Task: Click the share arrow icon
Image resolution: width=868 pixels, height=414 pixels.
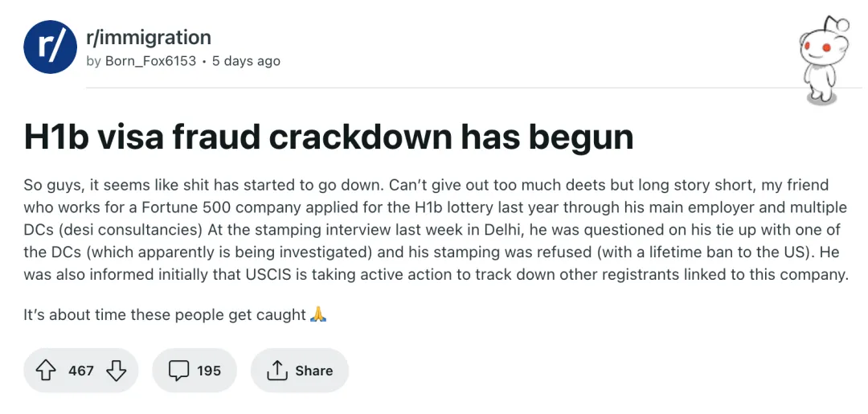Action: (276, 371)
